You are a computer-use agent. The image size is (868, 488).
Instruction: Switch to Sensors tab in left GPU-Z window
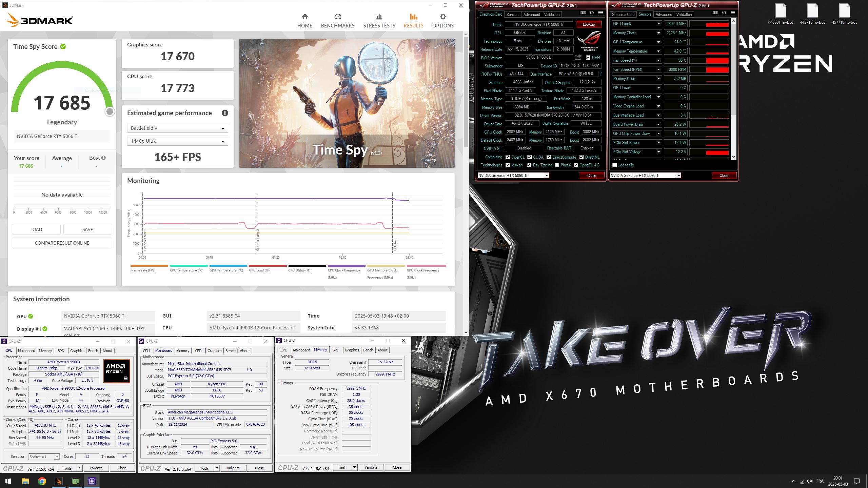513,15
